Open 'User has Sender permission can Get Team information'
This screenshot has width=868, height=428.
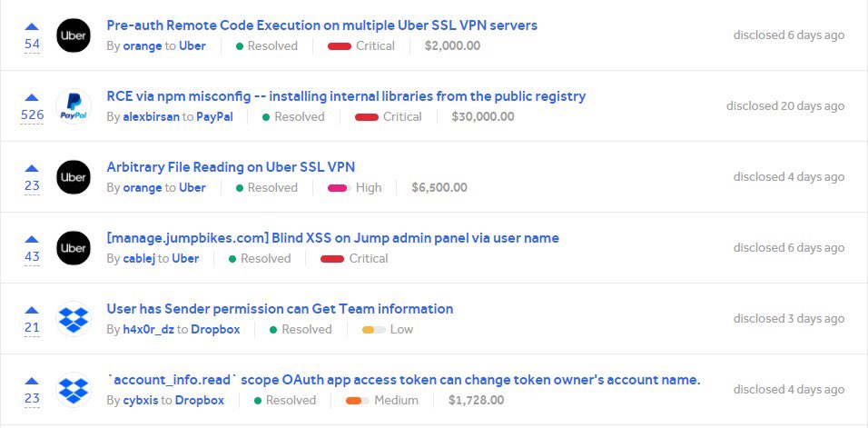click(x=281, y=309)
